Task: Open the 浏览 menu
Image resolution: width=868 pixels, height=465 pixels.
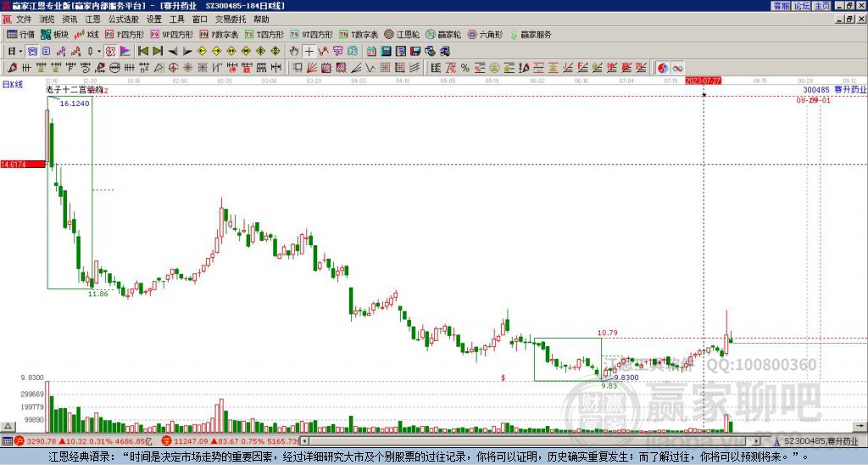Action: [47, 20]
